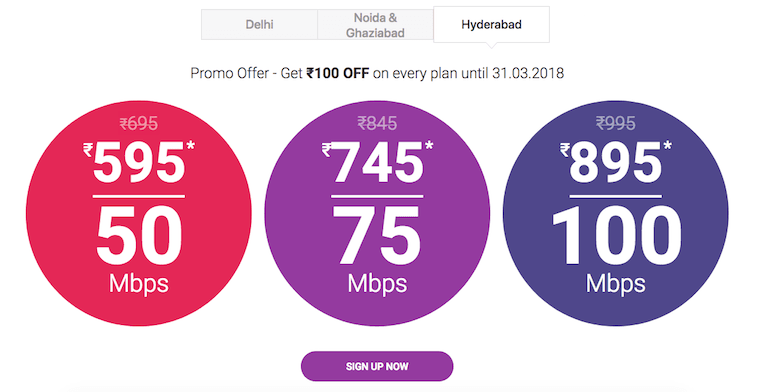Click the SIGN UP NOW button
Image resolution: width=782 pixels, height=392 pixels.
(x=377, y=367)
